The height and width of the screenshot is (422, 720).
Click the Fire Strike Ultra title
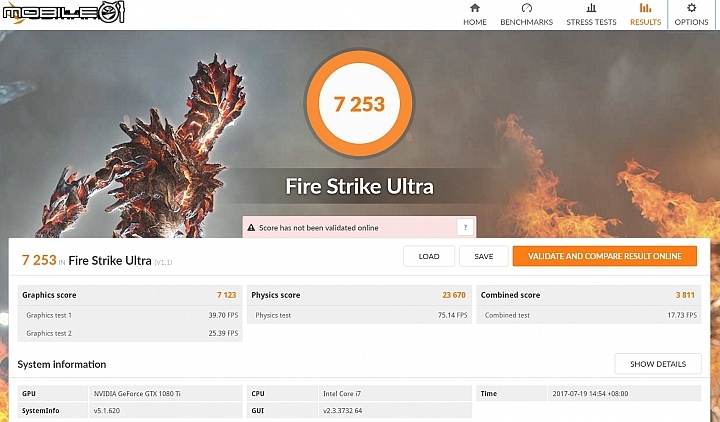point(360,186)
